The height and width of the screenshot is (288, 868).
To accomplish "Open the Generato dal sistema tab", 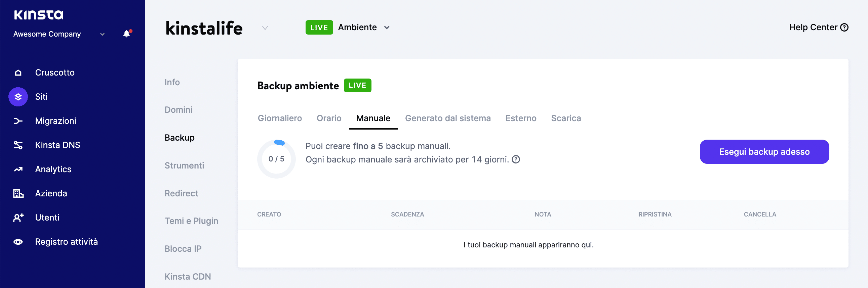I will click(x=448, y=118).
